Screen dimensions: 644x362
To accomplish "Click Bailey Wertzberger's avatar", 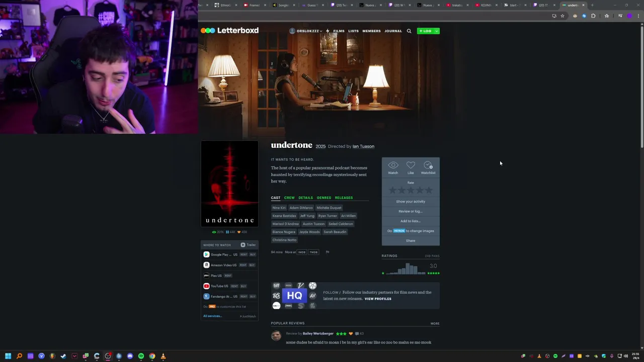I will pos(276,336).
